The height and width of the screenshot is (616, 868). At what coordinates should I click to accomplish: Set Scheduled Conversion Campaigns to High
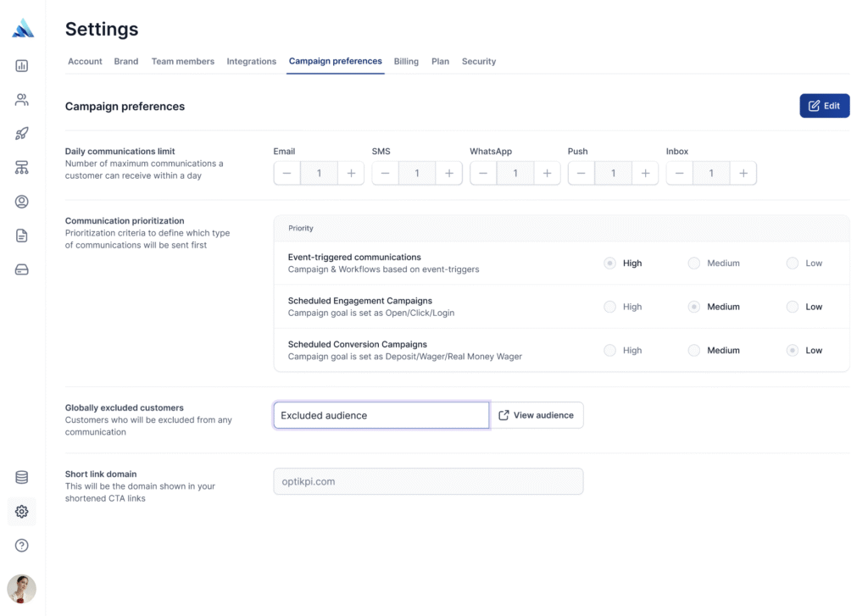[609, 350]
